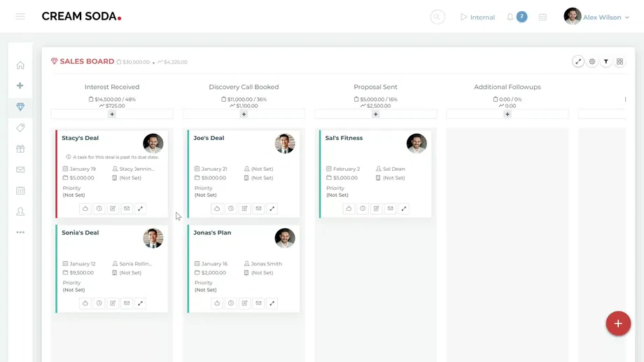Mark Joe's Deal with thumbs up
Image resolution: width=644 pixels, height=362 pixels.
coord(217,209)
